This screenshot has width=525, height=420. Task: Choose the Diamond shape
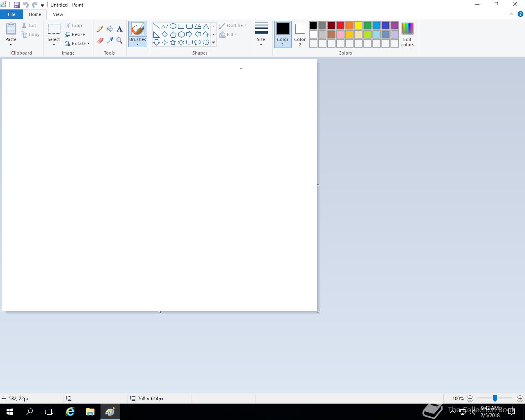[164, 34]
